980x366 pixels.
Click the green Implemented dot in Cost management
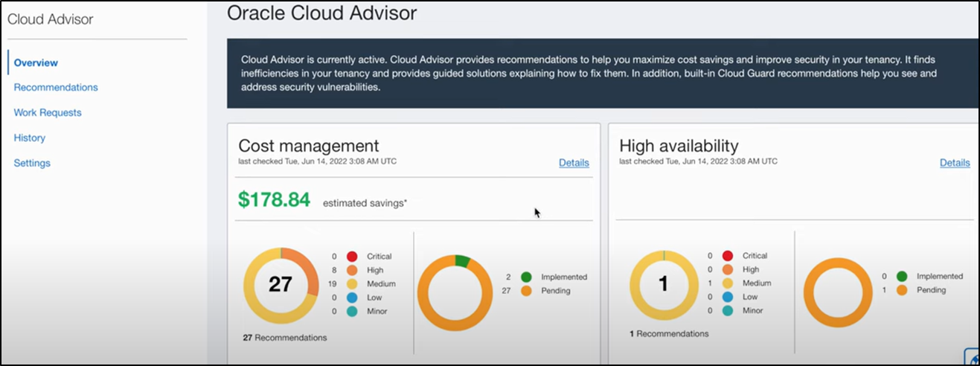point(526,277)
